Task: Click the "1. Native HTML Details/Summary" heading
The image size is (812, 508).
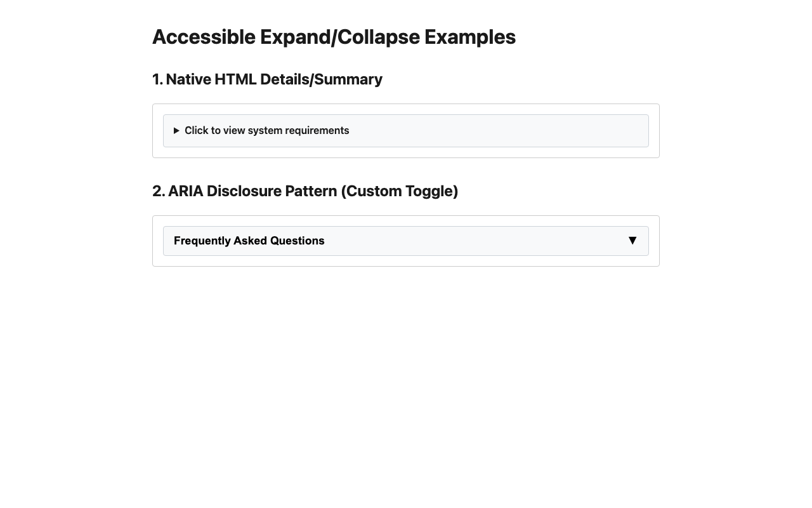Action: (267, 79)
